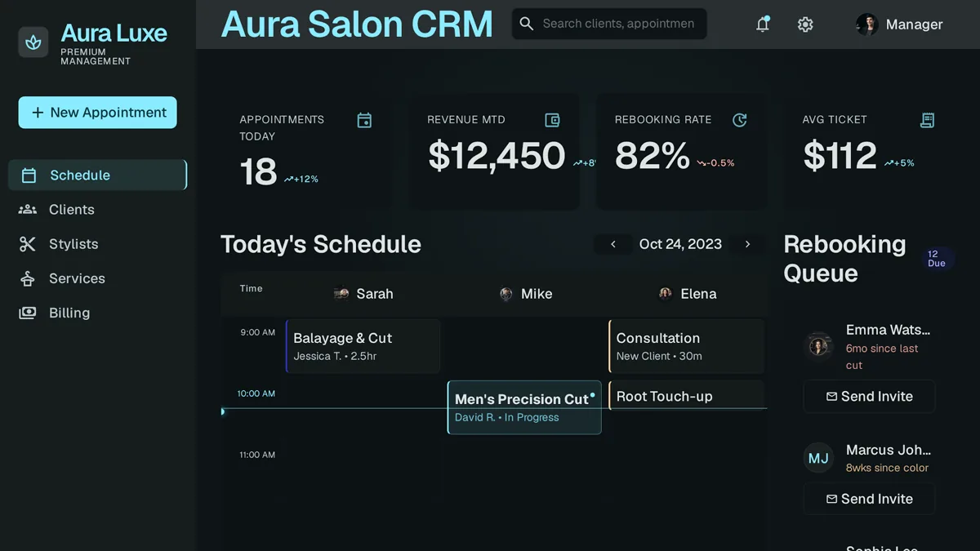
Task: Click the $112 average ticket value
Action: point(840,156)
